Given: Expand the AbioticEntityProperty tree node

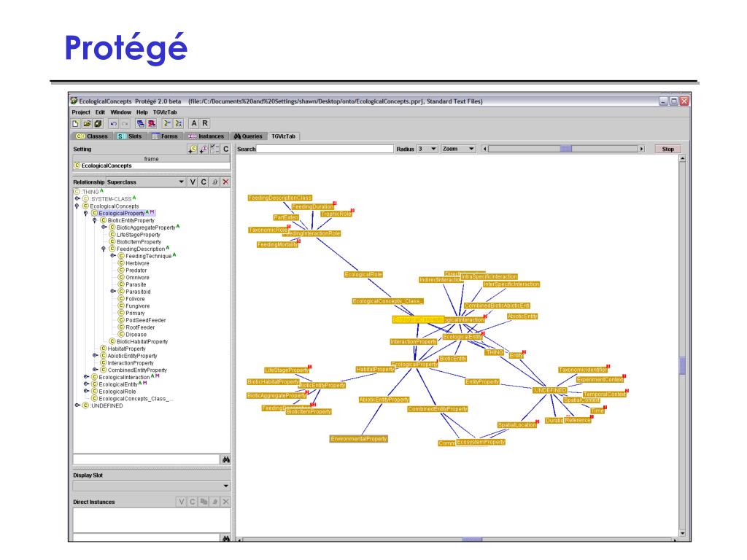Looking at the screenshot, I should tap(95, 355).
